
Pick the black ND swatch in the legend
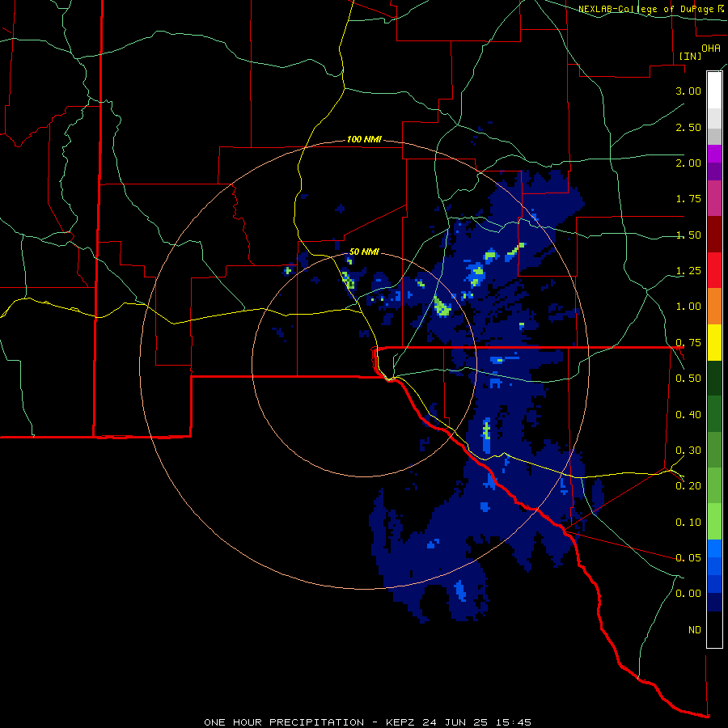point(714,629)
